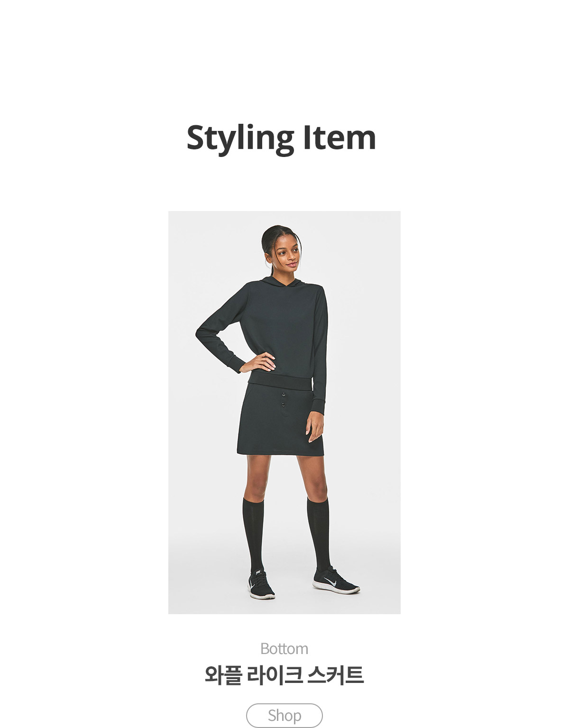Open the model product photo
The image size is (569, 728).
click(284, 412)
